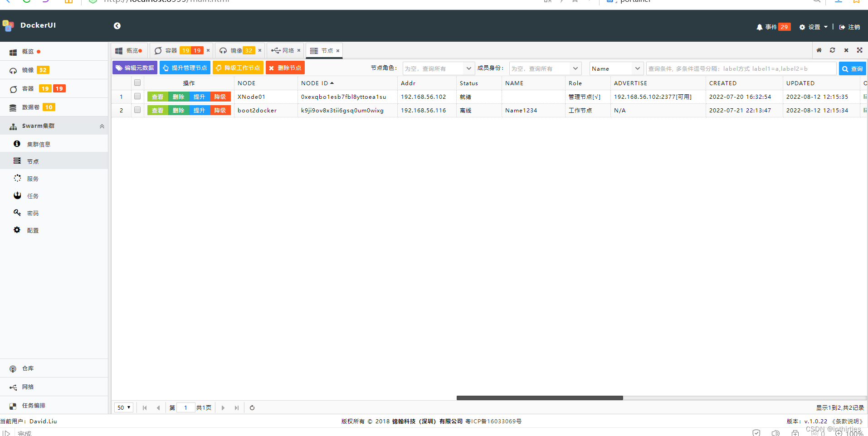Open 镜像 images in the sidebar
This screenshot has width=868, height=436.
[54, 70]
